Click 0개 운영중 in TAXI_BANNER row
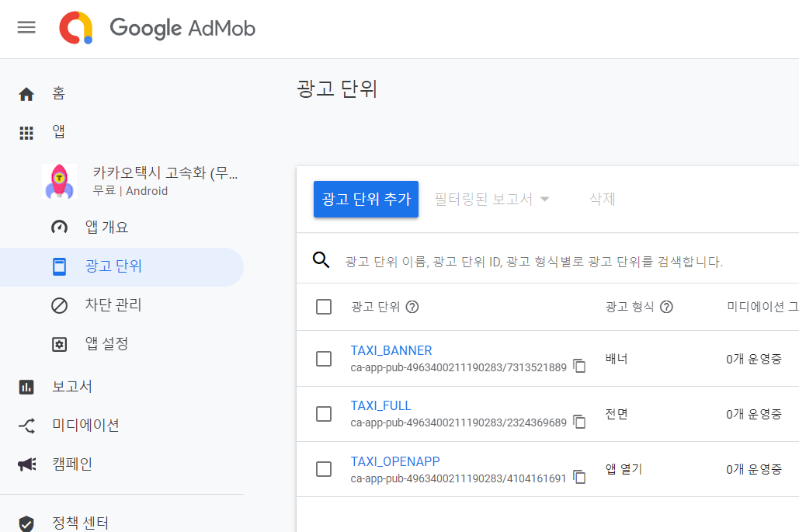 [754, 359]
